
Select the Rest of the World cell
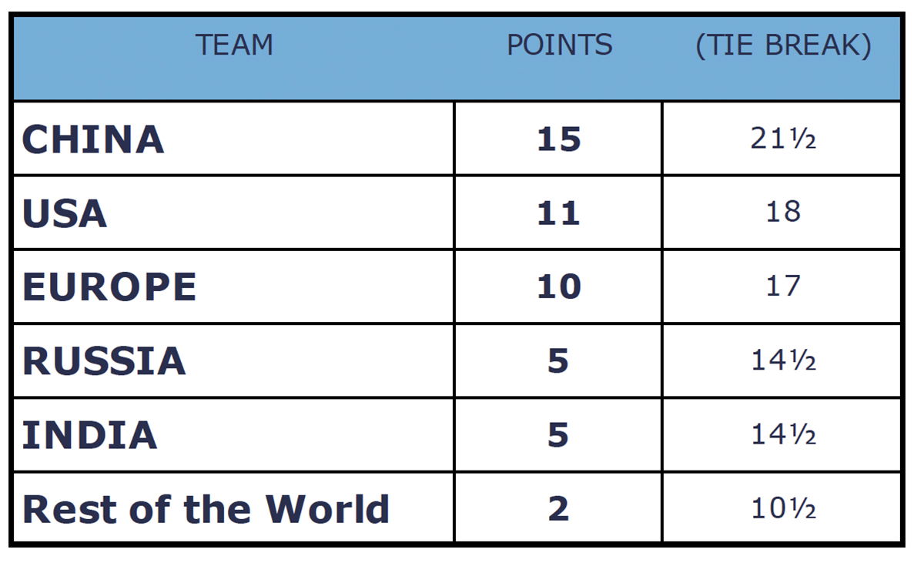pyautogui.click(x=206, y=509)
